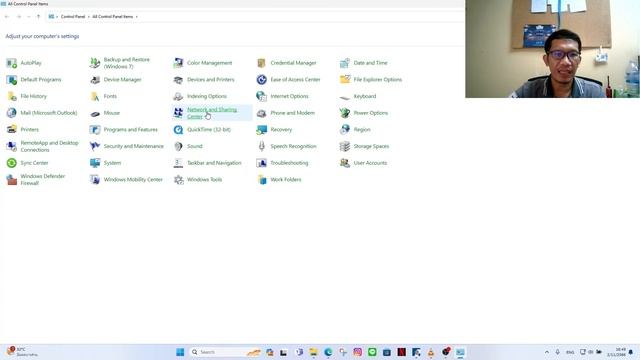Click the Security and Maintenance link
640x360 pixels.
pyautogui.click(x=133, y=147)
